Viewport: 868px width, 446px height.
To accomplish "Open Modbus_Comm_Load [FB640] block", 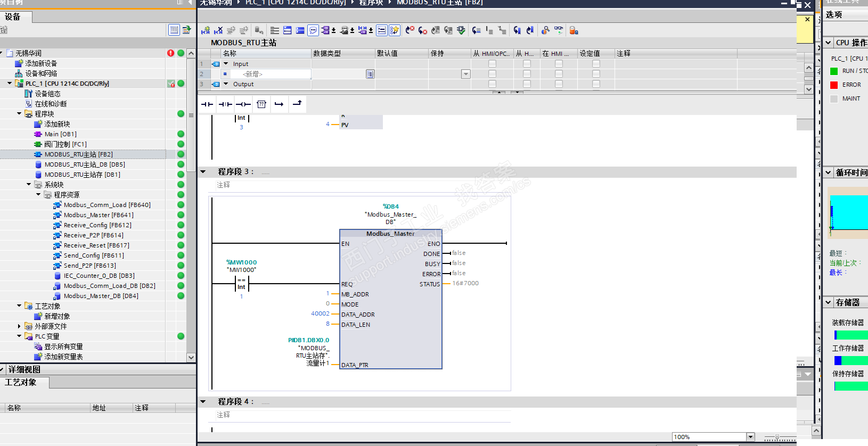I will click(x=107, y=205).
